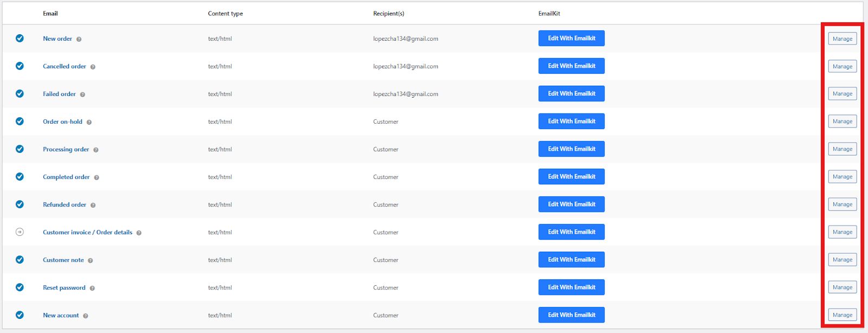Screen dimensions: 868x333
Task: Open the New account email link
Action: pos(61,315)
